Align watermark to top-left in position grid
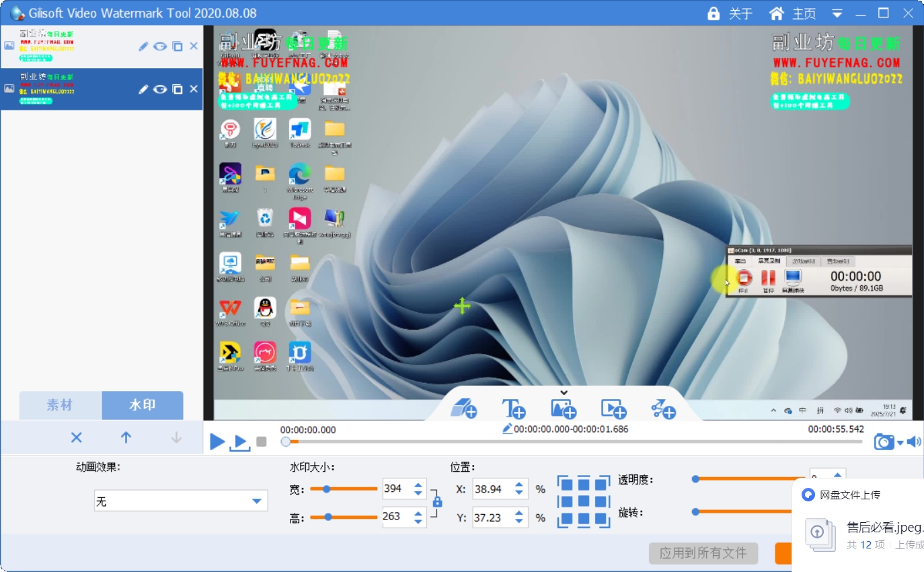The height and width of the screenshot is (572, 924). click(x=566, y=485)
